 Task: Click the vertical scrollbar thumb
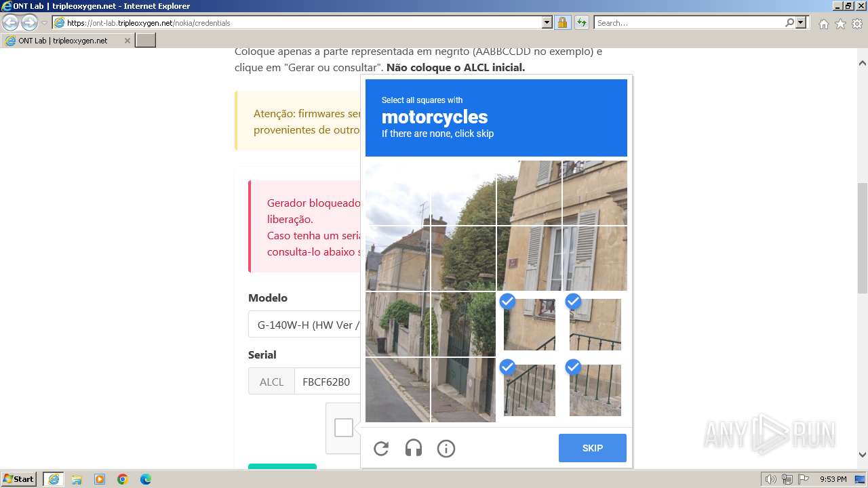point(863,238)
